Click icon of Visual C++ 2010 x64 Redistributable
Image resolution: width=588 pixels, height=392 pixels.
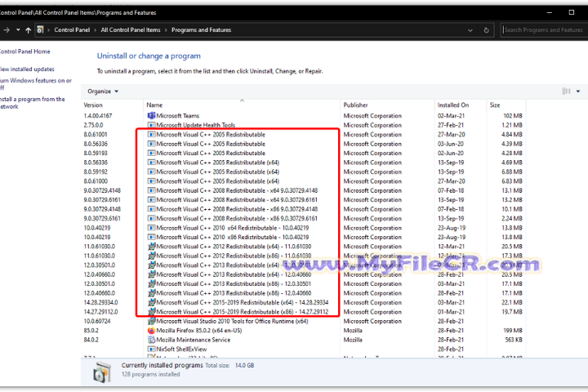pos(151,228)
